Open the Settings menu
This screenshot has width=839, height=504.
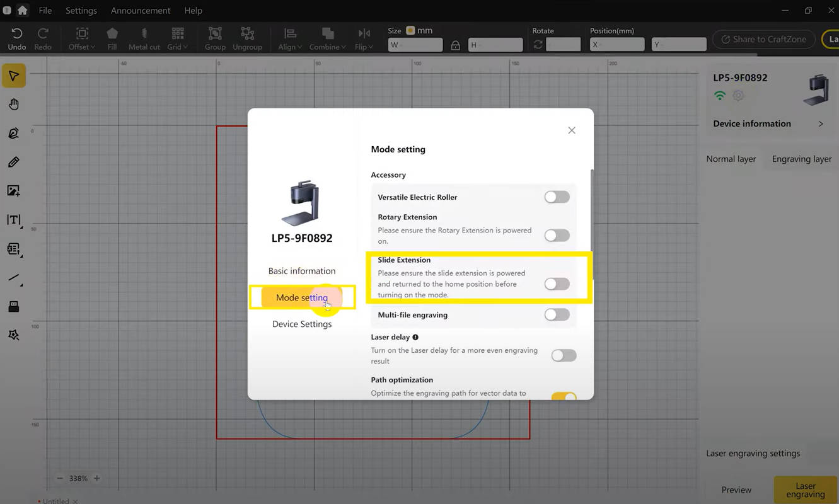pos(81,11)
